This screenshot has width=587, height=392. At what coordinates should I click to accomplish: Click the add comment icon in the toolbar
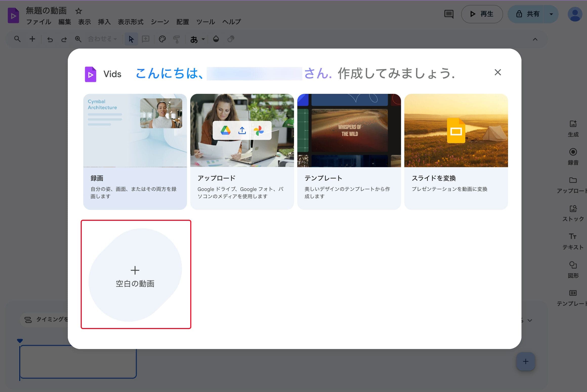pos(146,39)
